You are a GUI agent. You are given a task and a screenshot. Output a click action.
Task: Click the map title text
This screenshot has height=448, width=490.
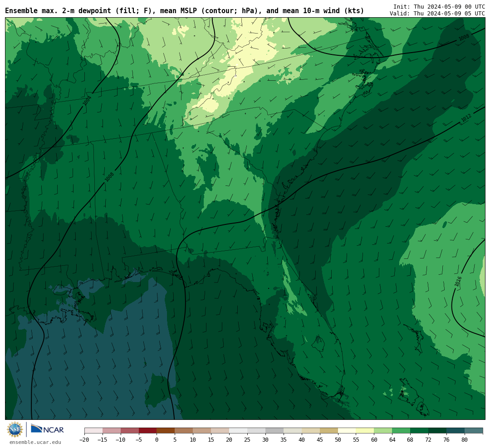(184, 11)
